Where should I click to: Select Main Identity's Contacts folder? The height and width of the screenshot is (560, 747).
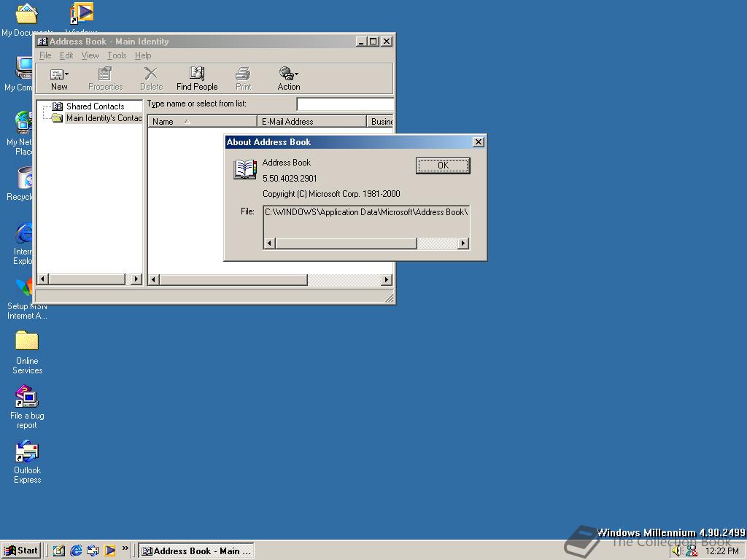coord(104,117)
